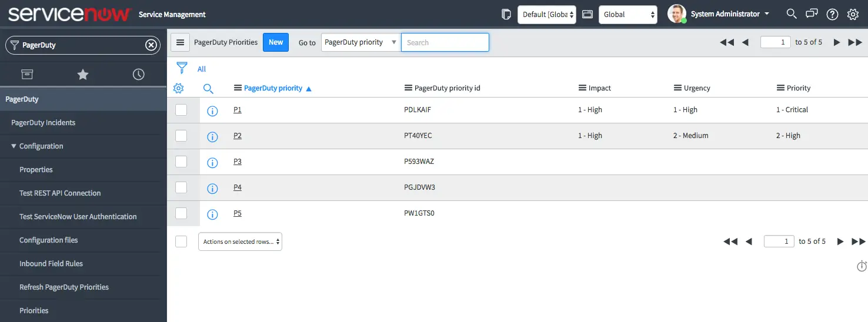Viewport: 868px width, 322px height.
Task: Focus the list Search input field
Action: (x=445, y=42)
